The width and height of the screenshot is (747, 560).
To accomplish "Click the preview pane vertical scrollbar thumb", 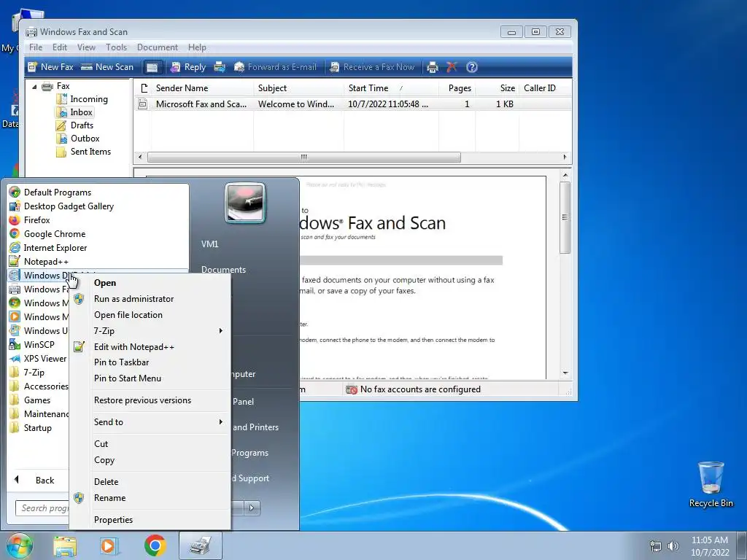I will [x=565, y=217].
